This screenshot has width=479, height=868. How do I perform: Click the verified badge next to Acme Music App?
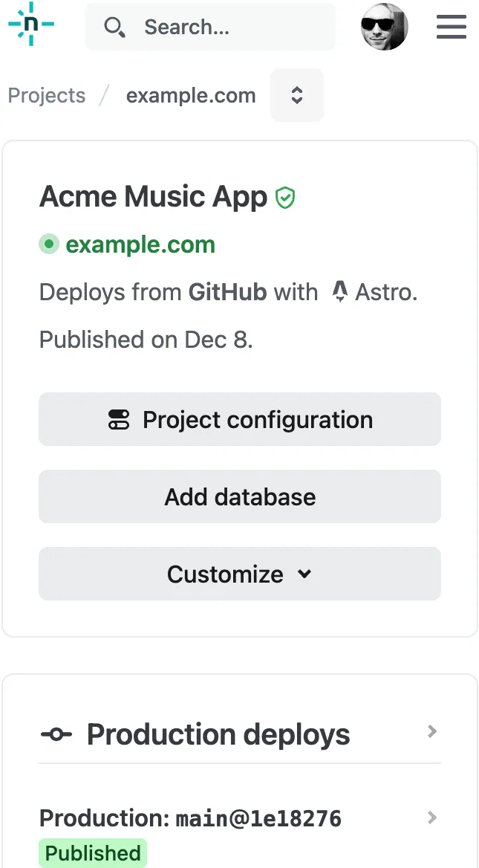pyautogui.click(x=285, y=196)
